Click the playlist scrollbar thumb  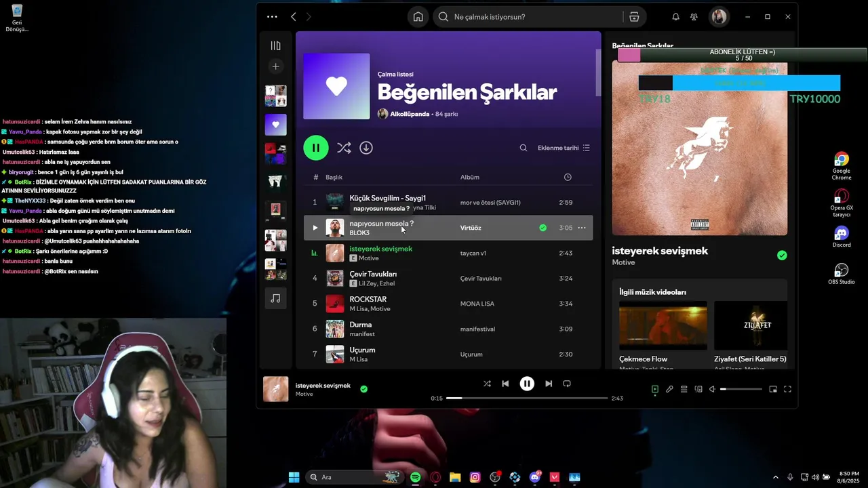tap(598, 73)
